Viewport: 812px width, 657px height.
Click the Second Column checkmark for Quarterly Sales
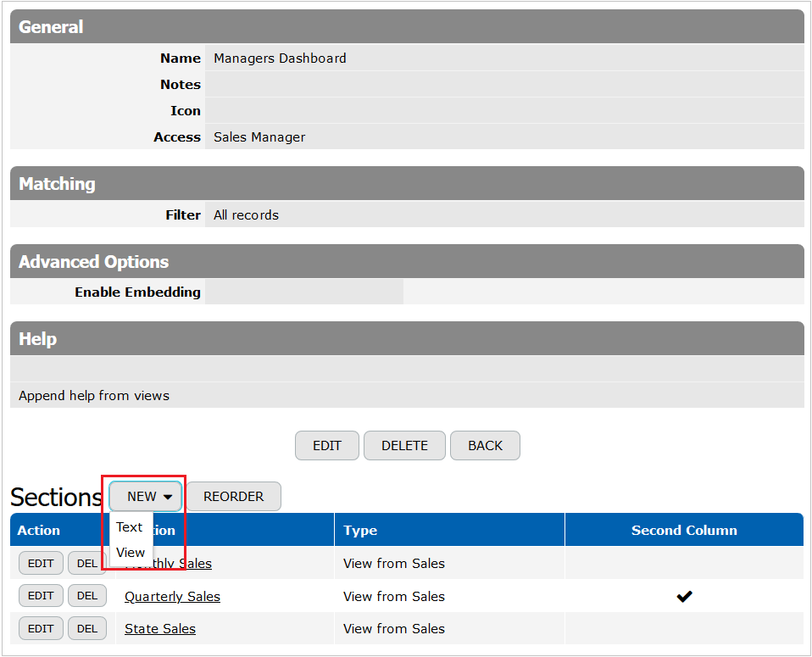pyautogui.click(x=684, y=596)
